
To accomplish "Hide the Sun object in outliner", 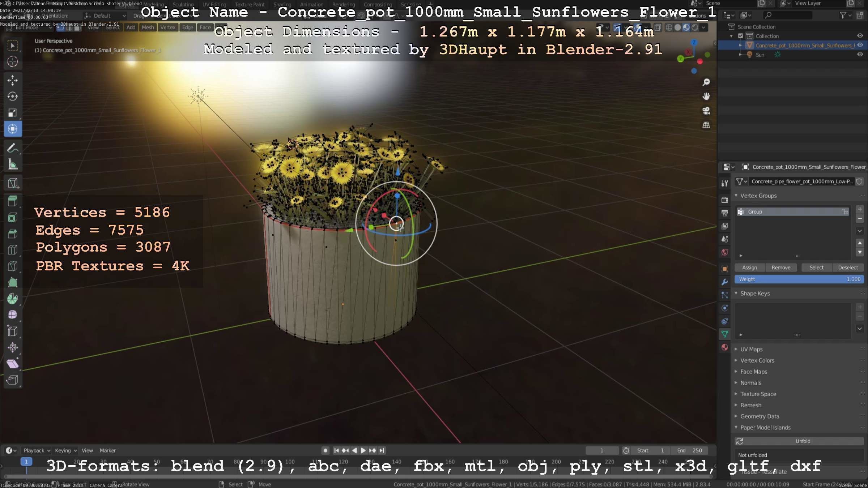I will (860, 55).
